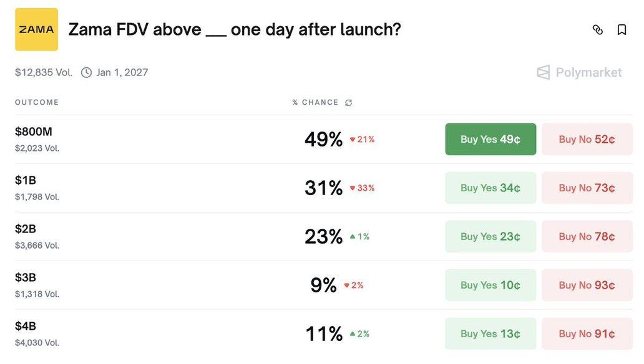Click the market title about Zama FDV
The height and width of the screenshot is (364, 644).
235,29
